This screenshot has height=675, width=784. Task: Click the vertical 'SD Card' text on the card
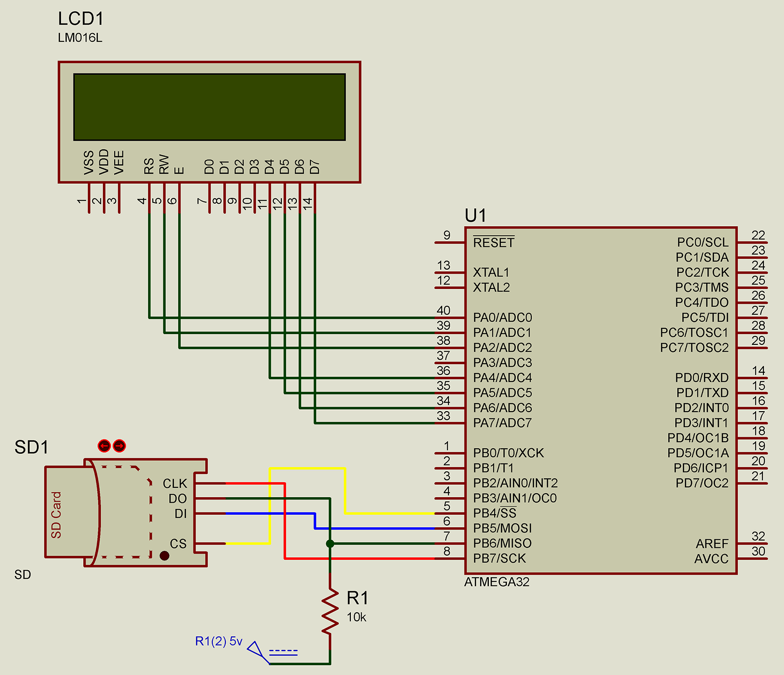tap(56, 515)
